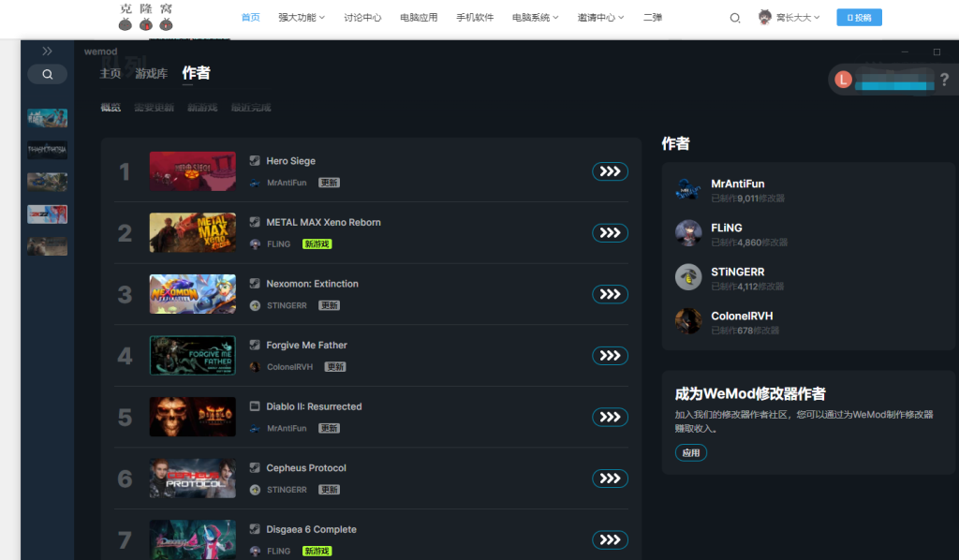Click the small STINGERR avatar under Nexomon: Extinction

255,305
